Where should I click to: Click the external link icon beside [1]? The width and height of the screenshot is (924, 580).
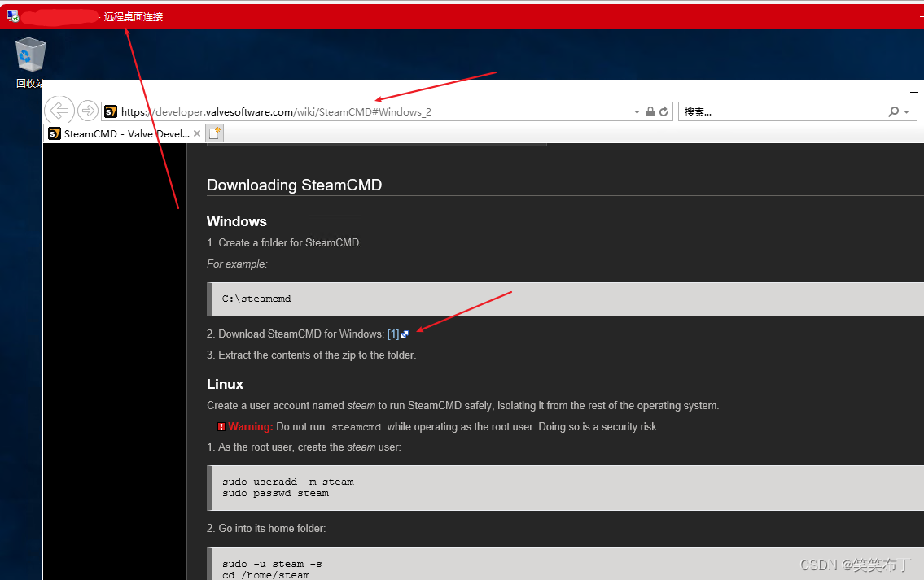tap(405, 334)
